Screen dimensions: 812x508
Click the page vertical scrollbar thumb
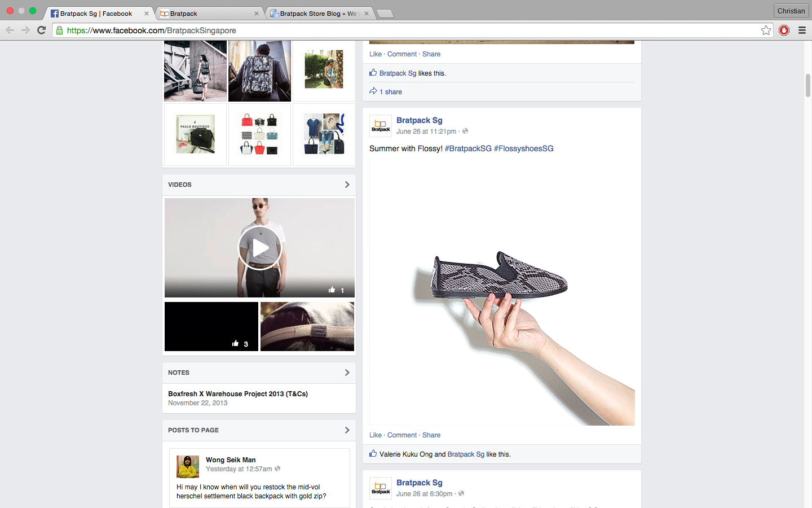[x=807, y=85]
